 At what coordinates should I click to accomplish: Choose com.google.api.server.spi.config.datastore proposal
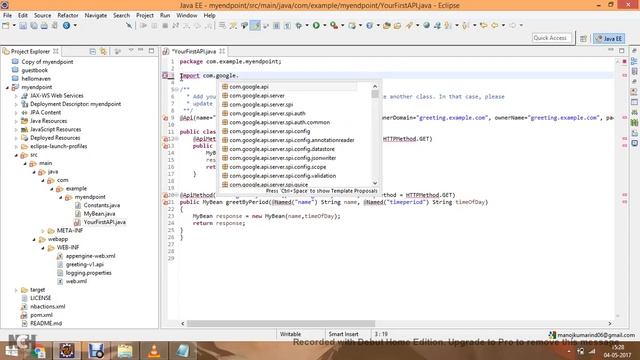pyautogui.click(x=282, y=149)
